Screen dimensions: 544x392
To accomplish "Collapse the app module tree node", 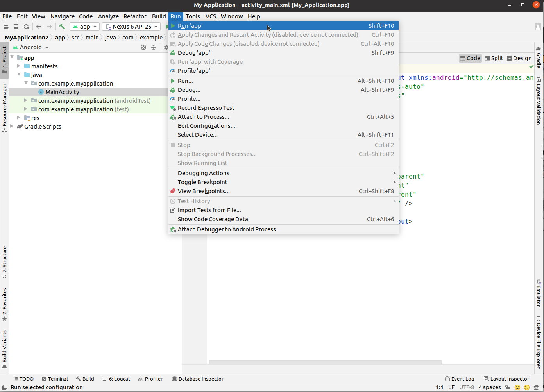I will [12, 57].
